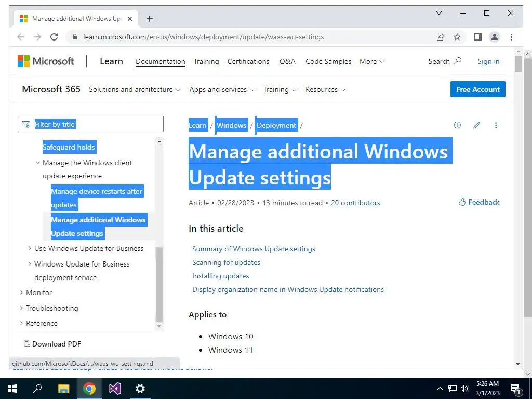532x399 pixels.
Task: Click the Feedback thumbs-up link
Action: point(479,202)
